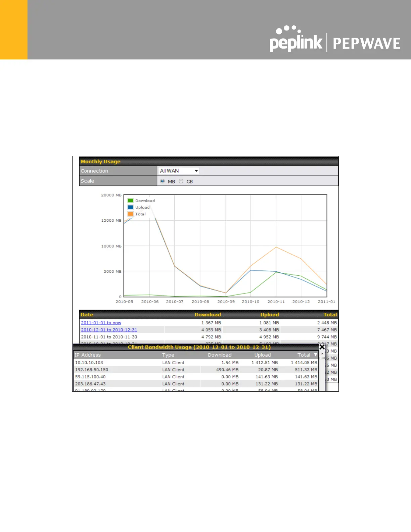411x532 pixels.
Task: Click the orange Total legend swatch
Action: point(131,214)
